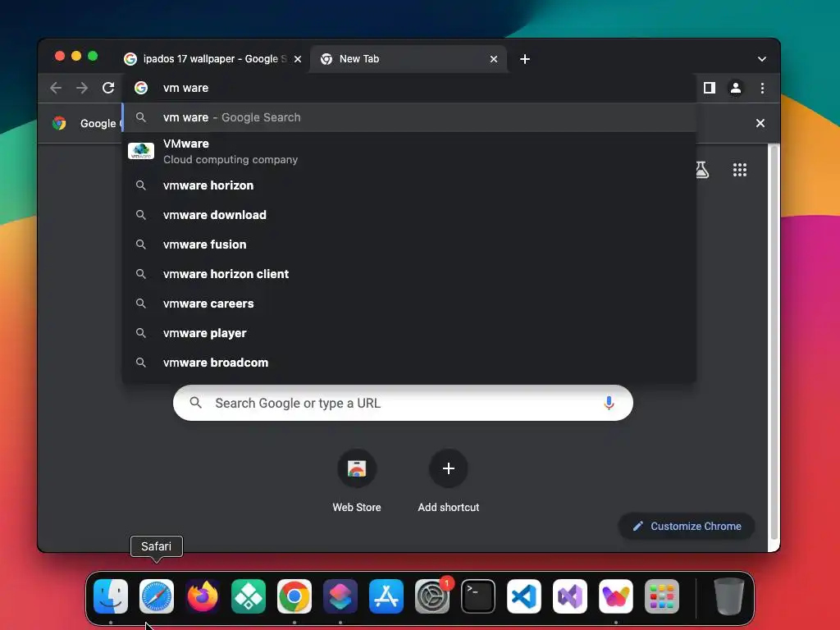Select 'vmware fusion' suggestion

[x=409, y=244]
